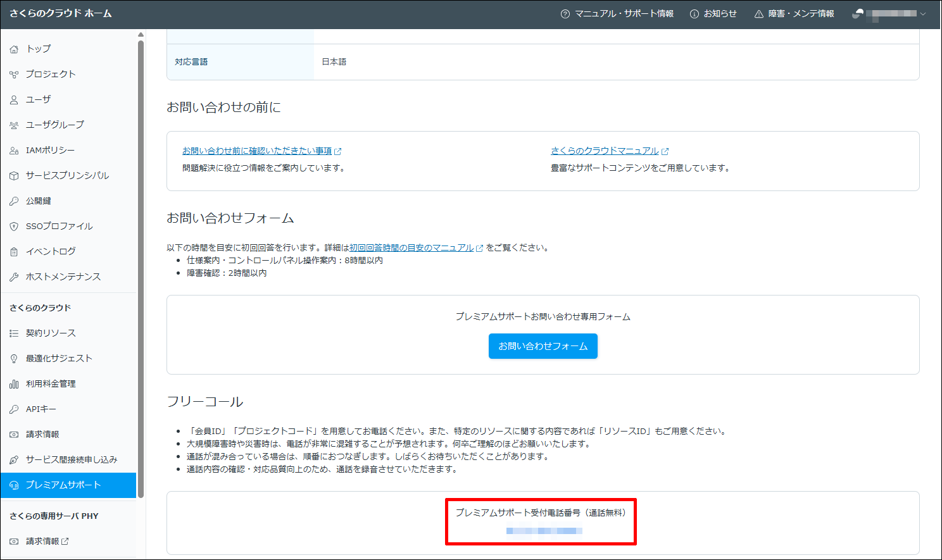
Task: Click the key icon beside 公開鍵
Action: tap(14, 201)
